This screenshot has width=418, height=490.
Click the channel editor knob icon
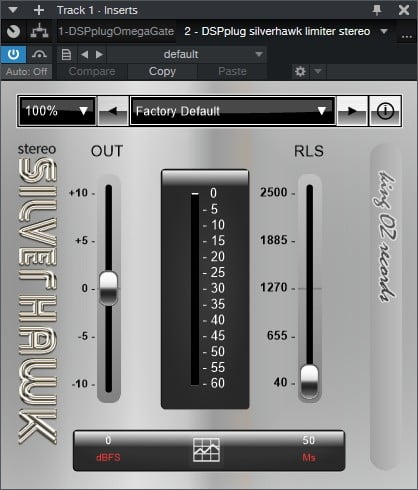coord(13,31)
